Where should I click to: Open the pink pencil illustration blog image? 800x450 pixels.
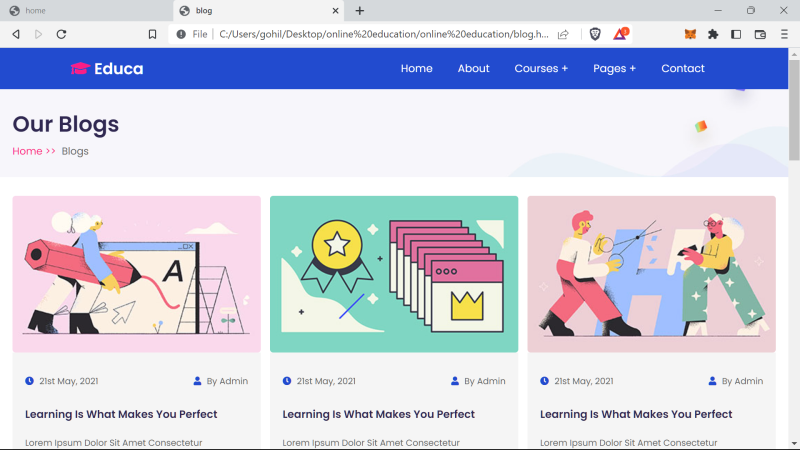click(137, 274)
